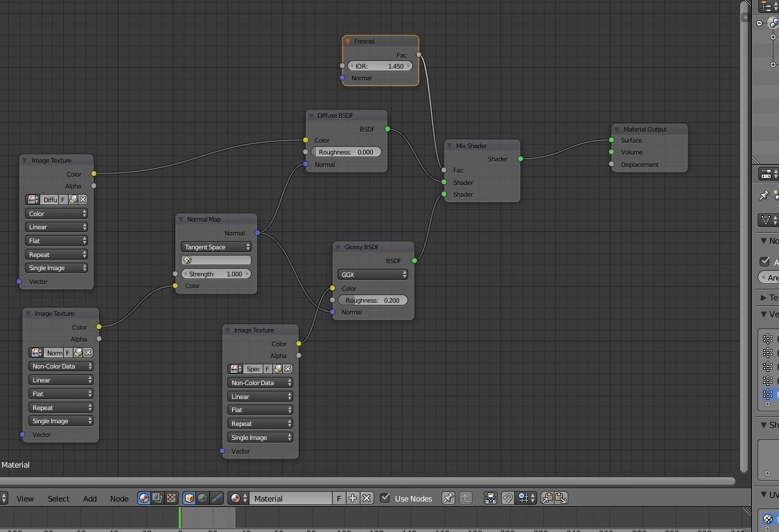Click the plus icon to add new material

click(353, 498)
